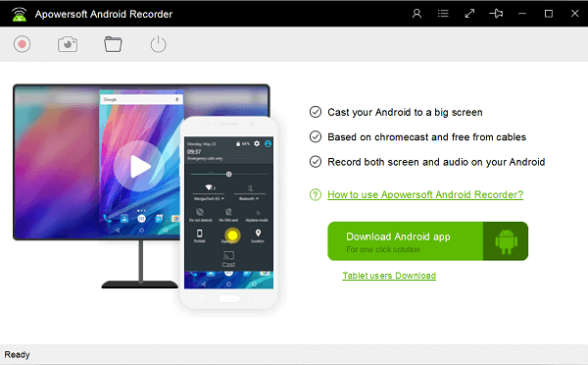This screenshot has height=365, width=588.
Task: Click the Android robot icon on download button
Action: coord(507,241)
